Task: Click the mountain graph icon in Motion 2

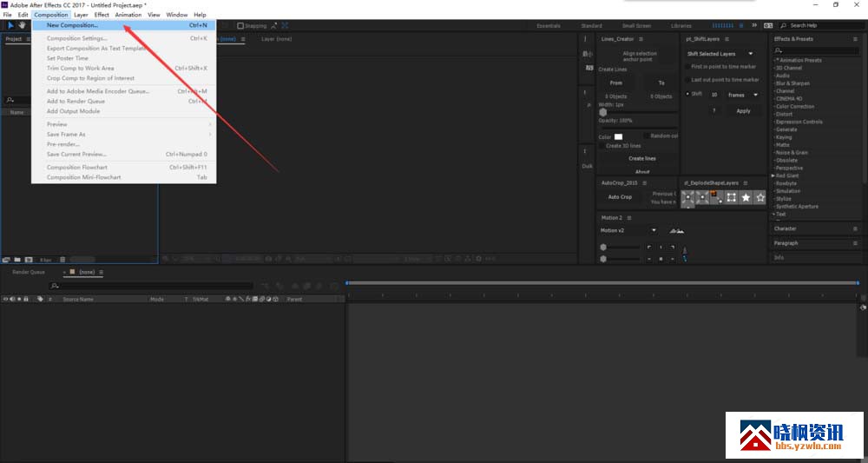Action: tap(676, 231)
